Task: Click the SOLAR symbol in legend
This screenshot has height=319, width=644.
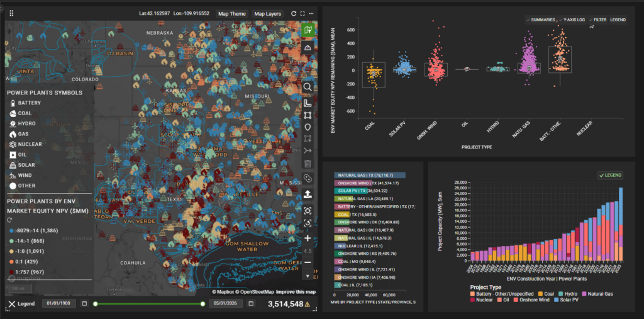Action: point(13,165)
